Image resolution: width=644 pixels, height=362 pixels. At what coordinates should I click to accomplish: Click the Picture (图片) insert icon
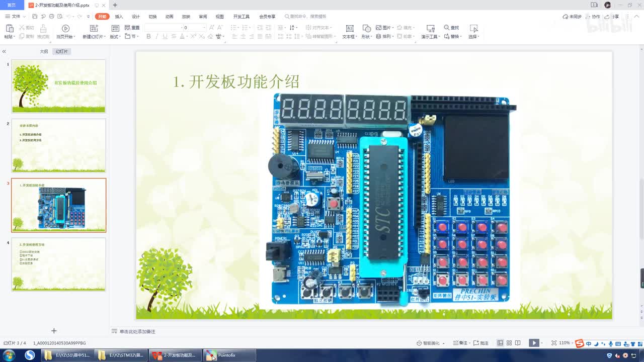tap(379, 28)
